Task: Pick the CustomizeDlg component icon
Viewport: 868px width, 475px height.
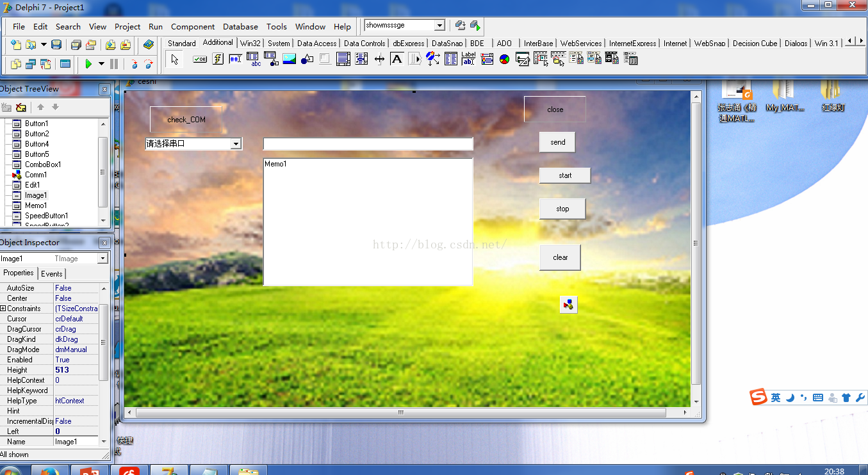Action: click(630, 60)
